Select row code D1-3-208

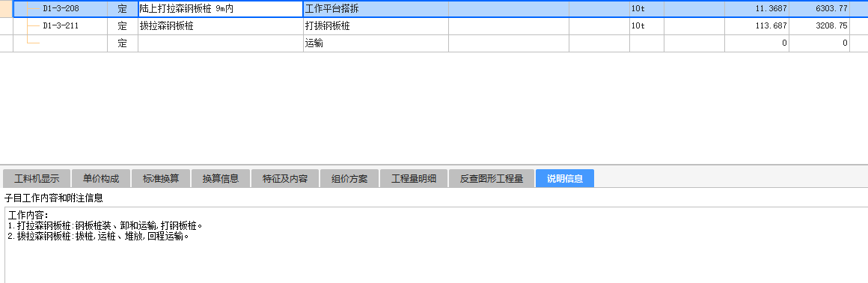tap(61, 9)
